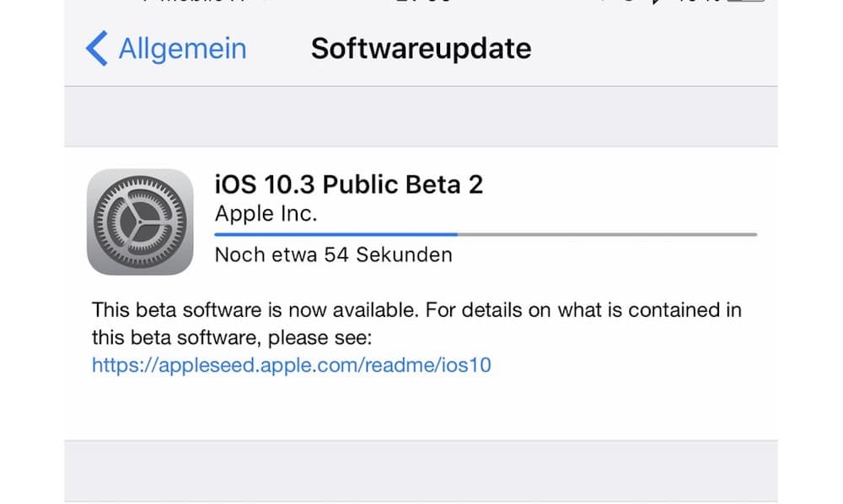Tap the battery icon in status bar

746,1
